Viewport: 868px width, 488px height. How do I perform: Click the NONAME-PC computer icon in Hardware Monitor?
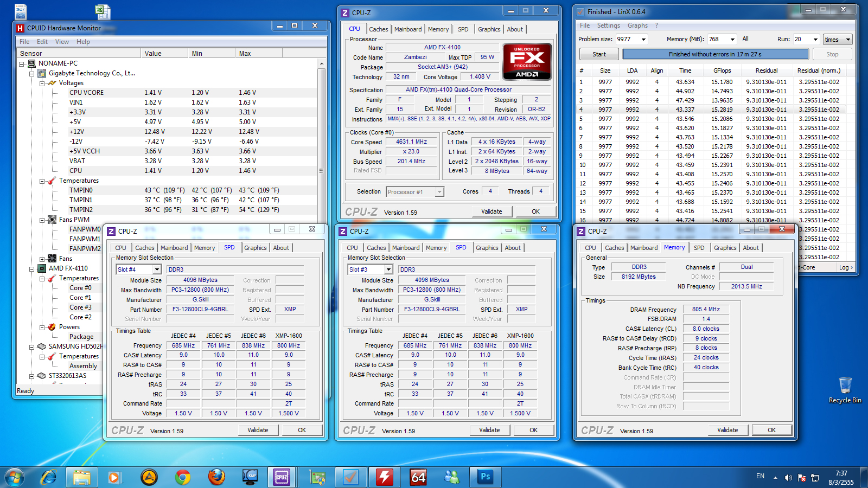coord(32,63)
